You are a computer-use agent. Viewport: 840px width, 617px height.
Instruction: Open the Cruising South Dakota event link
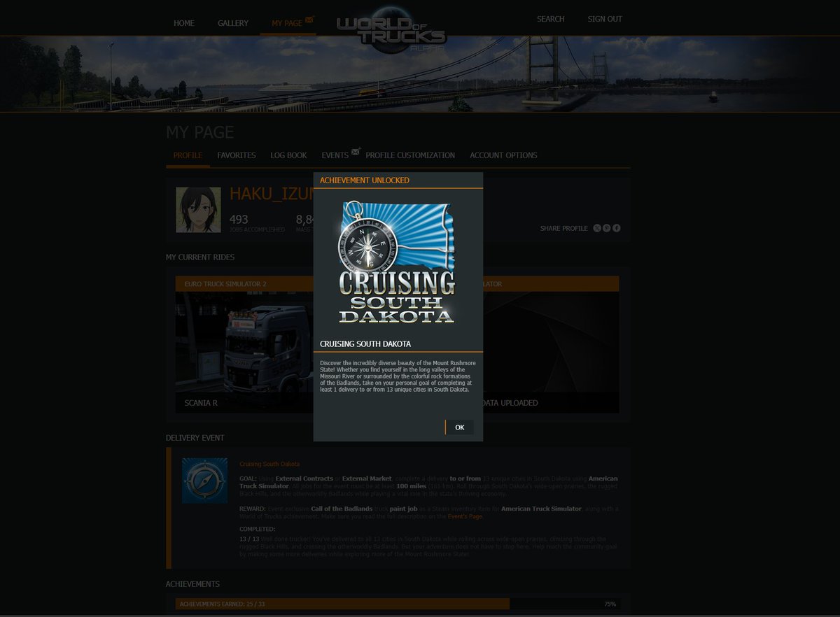[x=269, y=464]
